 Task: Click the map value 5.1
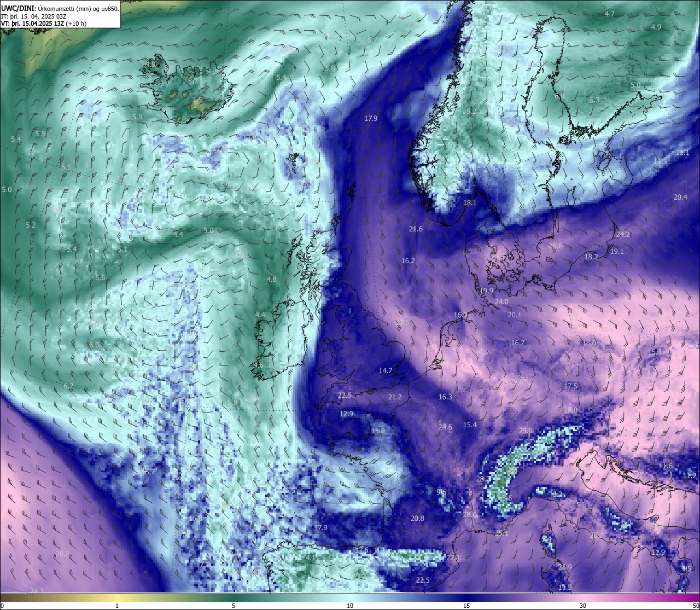(122, 249)
